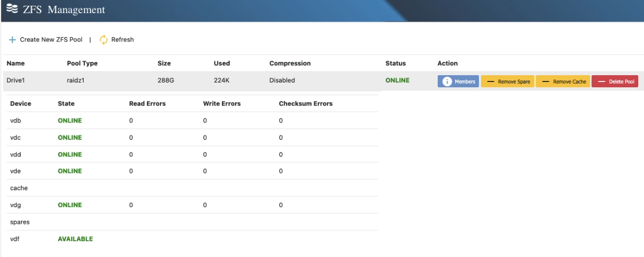Viewport: 644px width, 257px height.
Task: Open the Create New ZFS Pool link
Action: [51, 40]
